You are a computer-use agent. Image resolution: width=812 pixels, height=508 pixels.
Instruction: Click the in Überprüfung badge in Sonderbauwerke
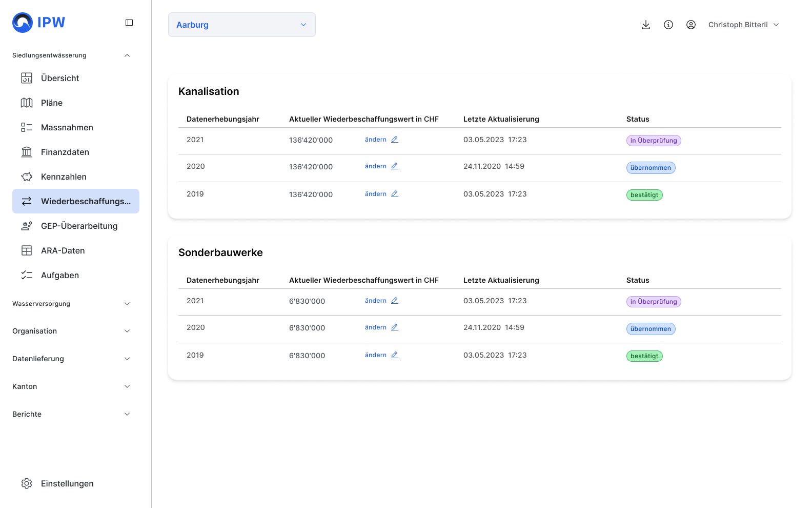tap(654, 302)
